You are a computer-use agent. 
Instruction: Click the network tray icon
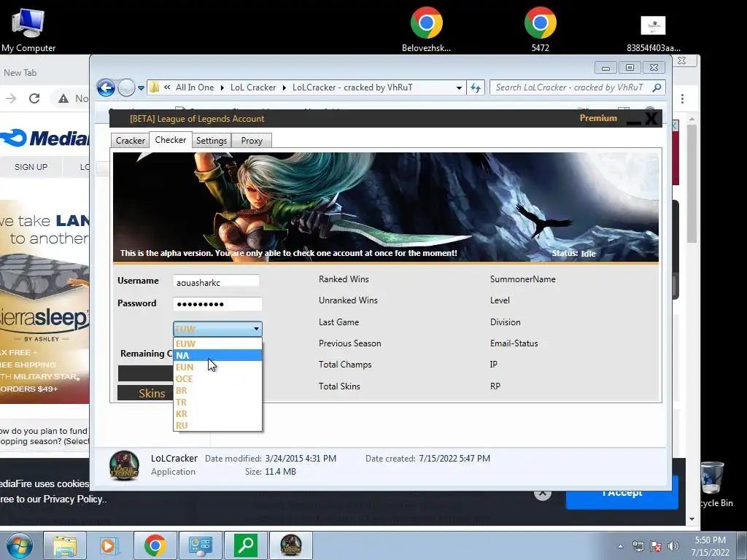638,546
